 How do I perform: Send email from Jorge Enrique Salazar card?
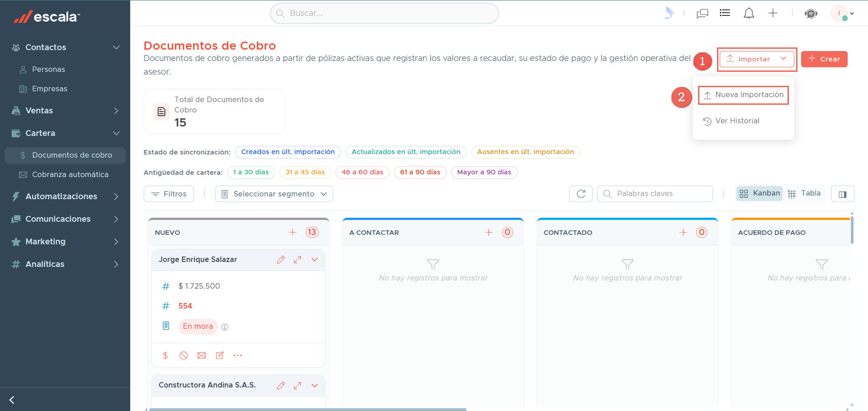[x=202, y=355]
